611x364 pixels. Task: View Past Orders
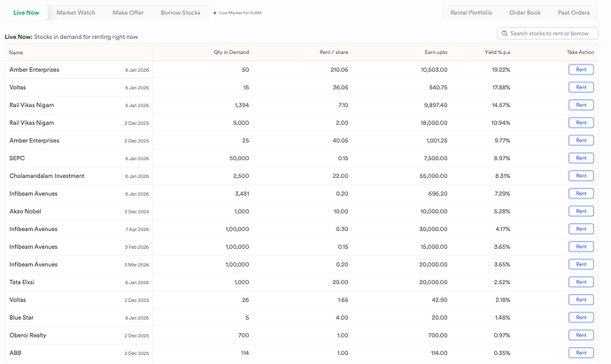pyautogui.click(x=574, y=13)
